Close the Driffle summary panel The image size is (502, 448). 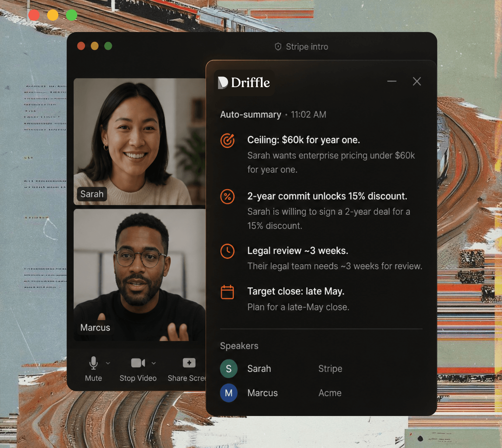pyautogui.click(x=417, y=81)
